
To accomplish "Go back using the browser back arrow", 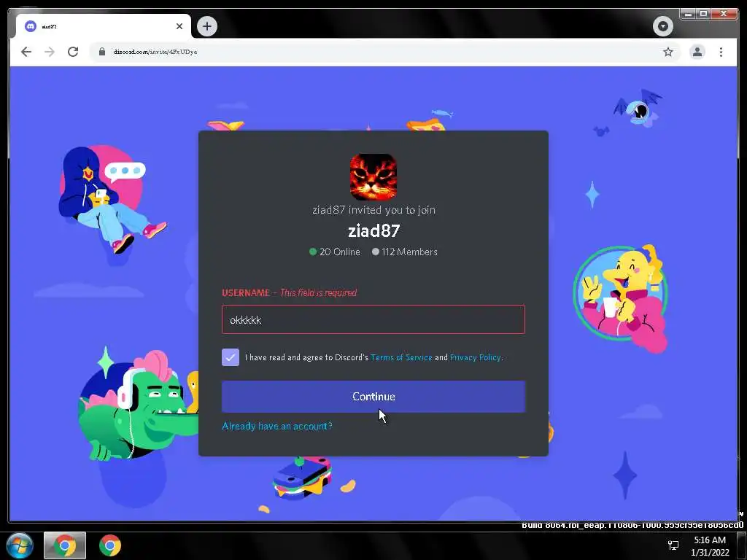I will pos(26,52).
